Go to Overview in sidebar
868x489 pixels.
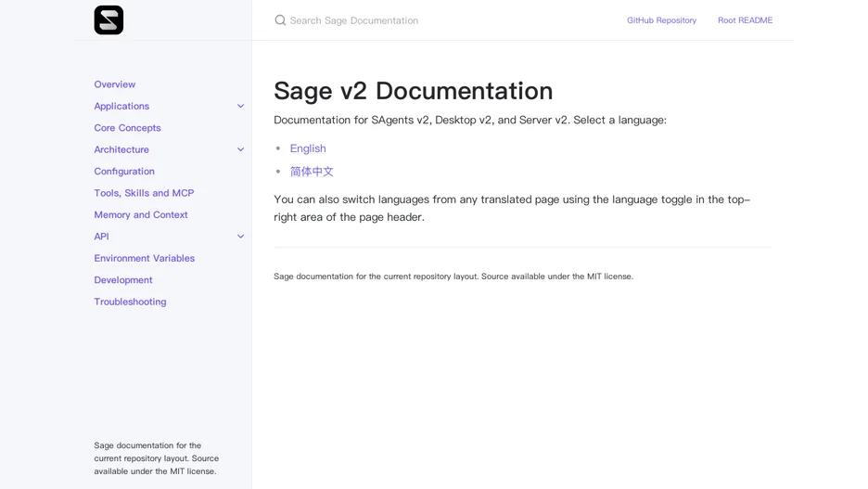coord(115,84)
